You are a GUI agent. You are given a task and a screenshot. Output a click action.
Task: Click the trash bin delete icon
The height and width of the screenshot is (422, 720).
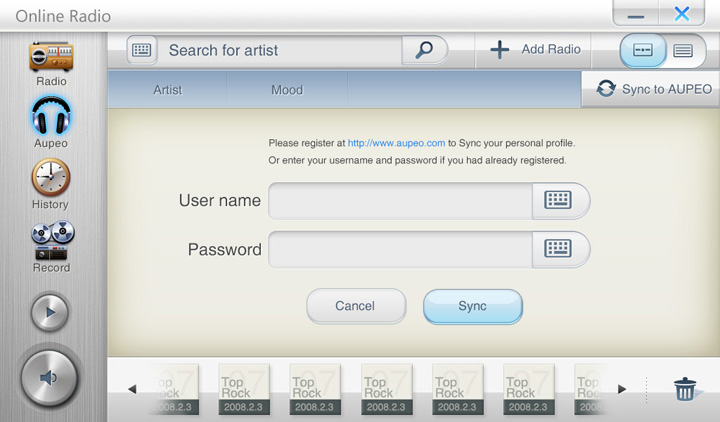tap(685, 389)
